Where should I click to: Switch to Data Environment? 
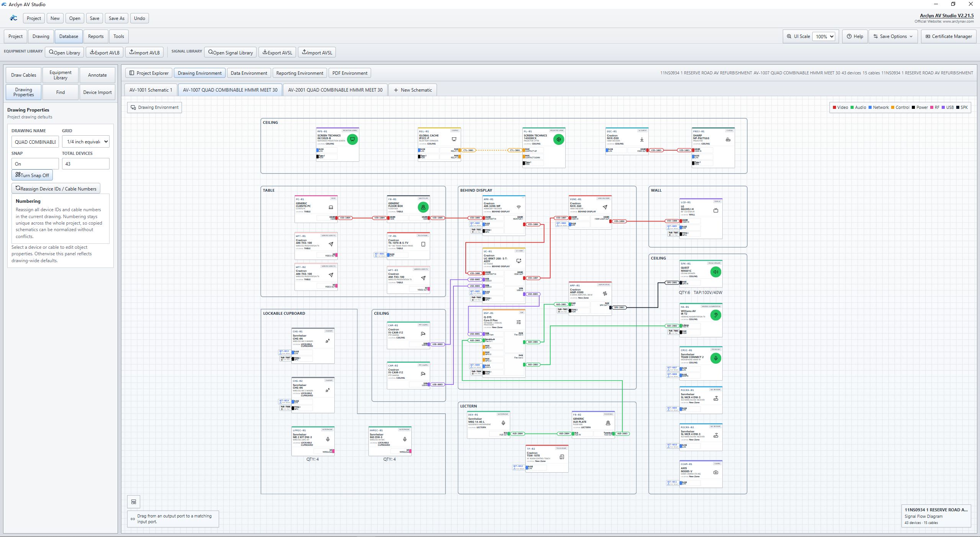coord(249,73)
